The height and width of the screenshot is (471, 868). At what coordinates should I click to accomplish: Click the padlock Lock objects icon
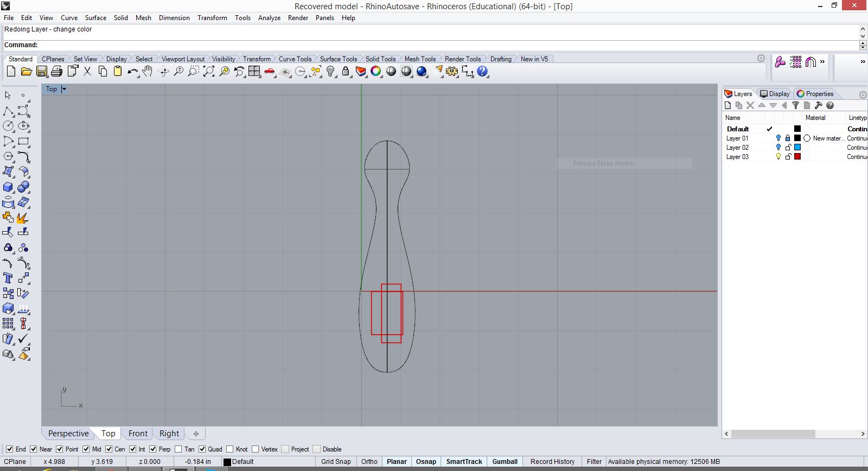pyautogui.click(x=346, y=71)
